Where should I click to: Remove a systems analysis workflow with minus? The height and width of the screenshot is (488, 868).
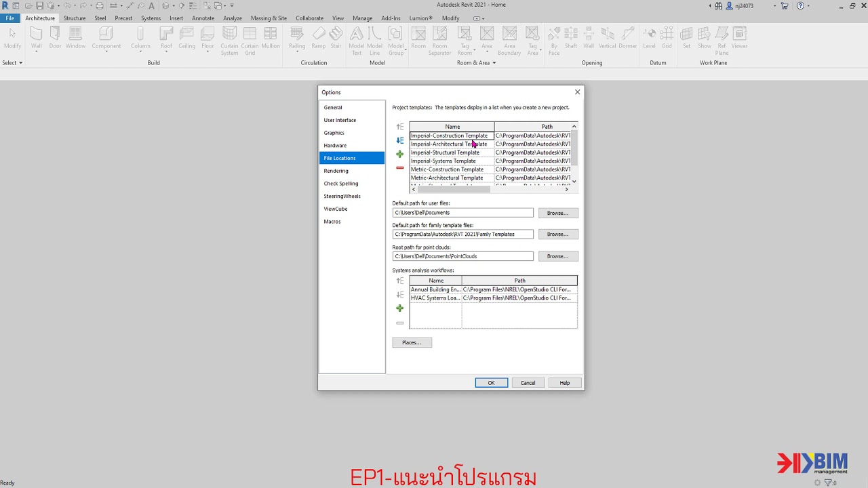click(400, 323)
